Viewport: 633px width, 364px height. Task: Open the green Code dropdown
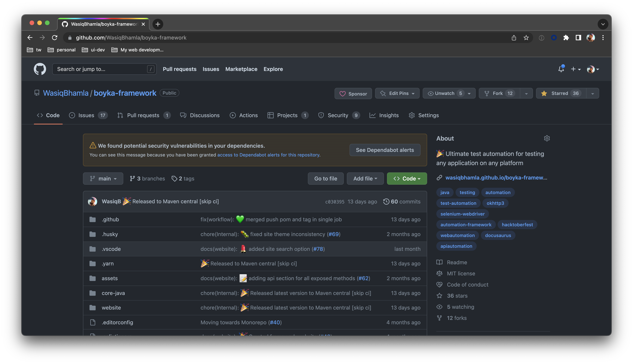tap(407, 179)
